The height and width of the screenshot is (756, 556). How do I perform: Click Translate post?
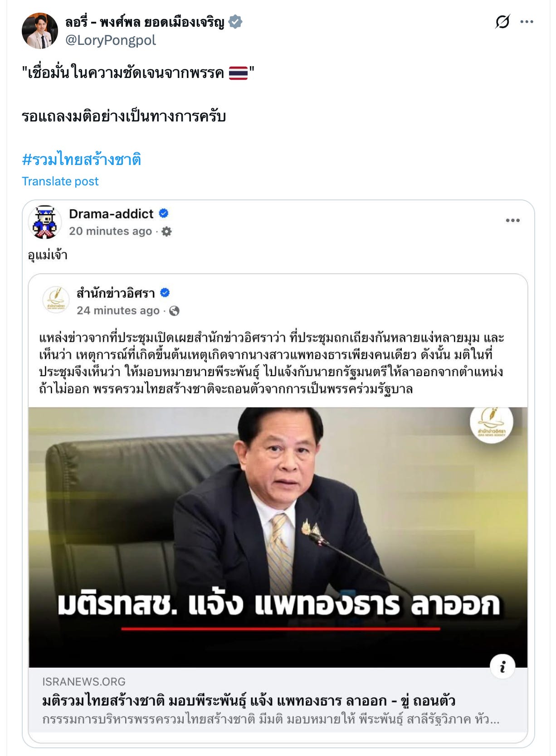(60, 181)
